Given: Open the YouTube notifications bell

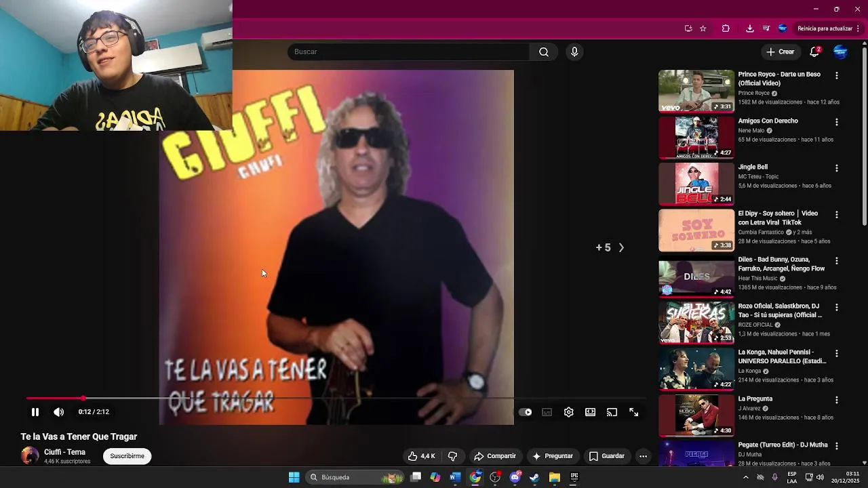Looking at the screenshot, I should pyautogui.click(x=815, y=52).
